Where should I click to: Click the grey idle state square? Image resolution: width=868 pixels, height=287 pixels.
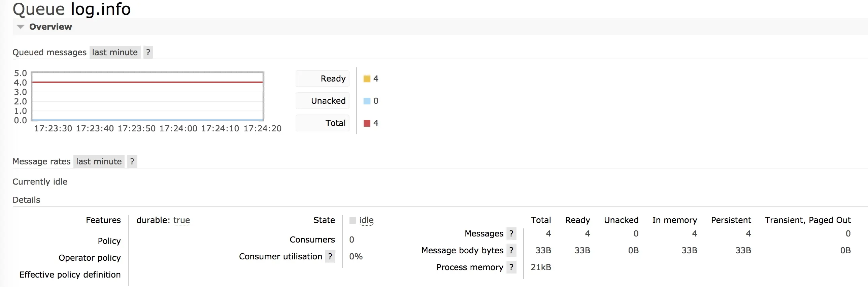coord(353,221)
